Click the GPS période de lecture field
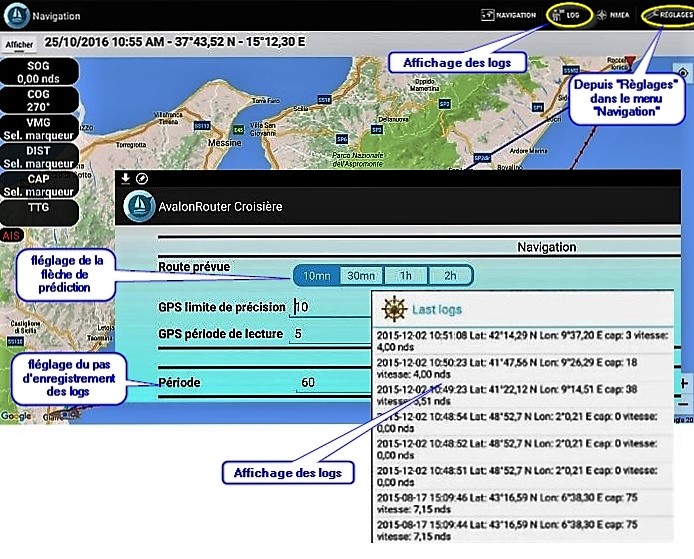Image resolution: width=694 pixels, height=559 pixels. pos(330,333)
